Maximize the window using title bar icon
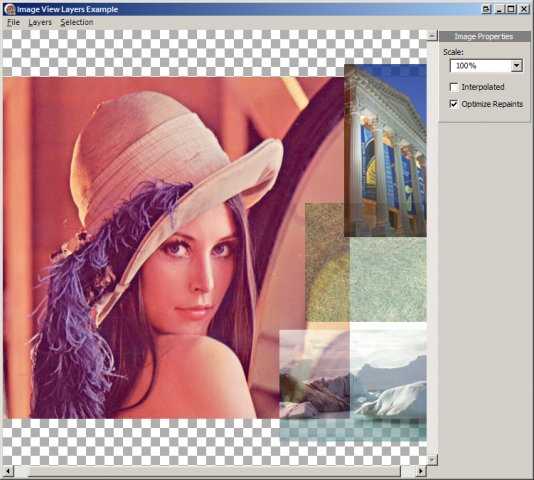Viewport: 534px width, 480px height. pos(511,9)
